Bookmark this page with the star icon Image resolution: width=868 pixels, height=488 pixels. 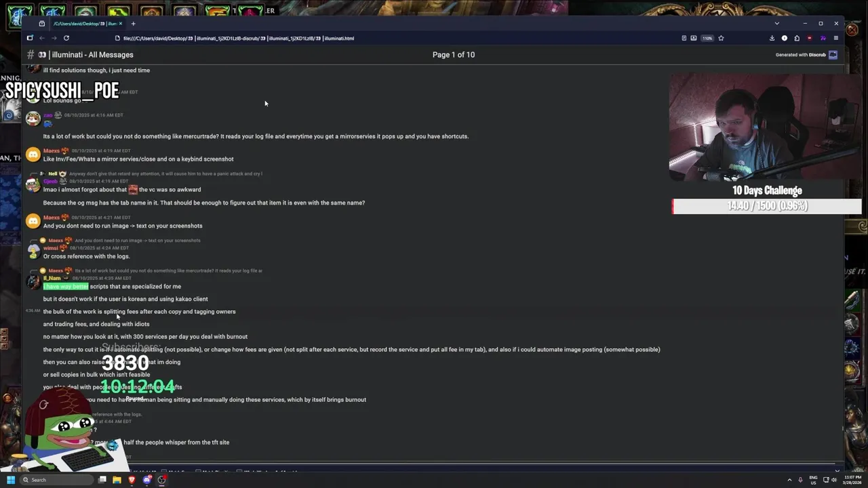[721, 38]
